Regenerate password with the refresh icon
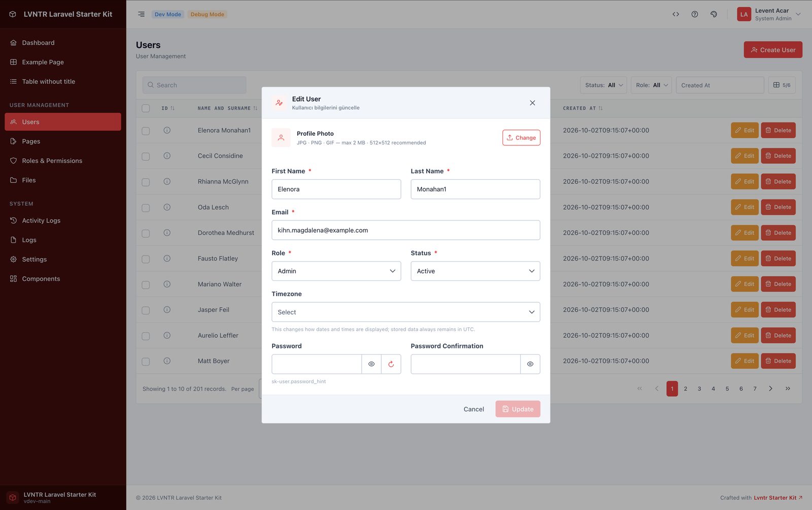The image size is (812, 510). pyautogui.click(x=391, y=364)
